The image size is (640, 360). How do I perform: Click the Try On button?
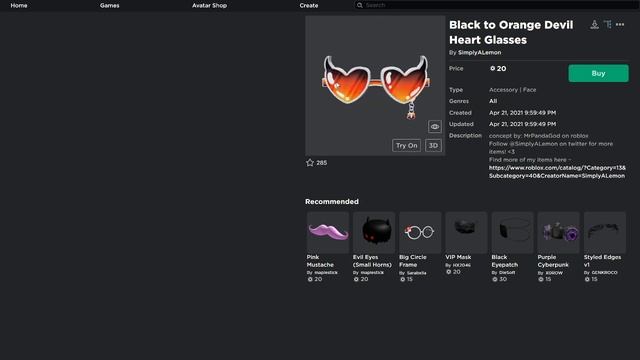click(407, 145)
